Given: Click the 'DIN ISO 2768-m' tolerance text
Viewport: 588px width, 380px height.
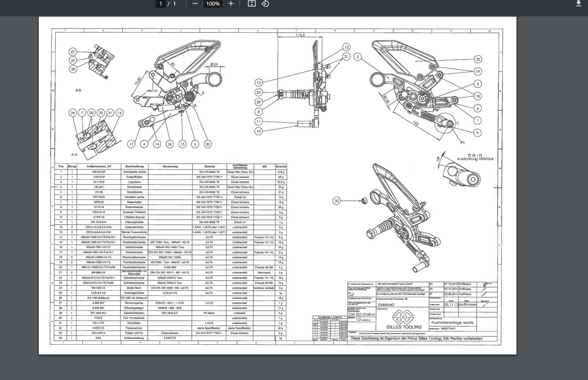Looking at the screenshot, I should coord(362,315).
